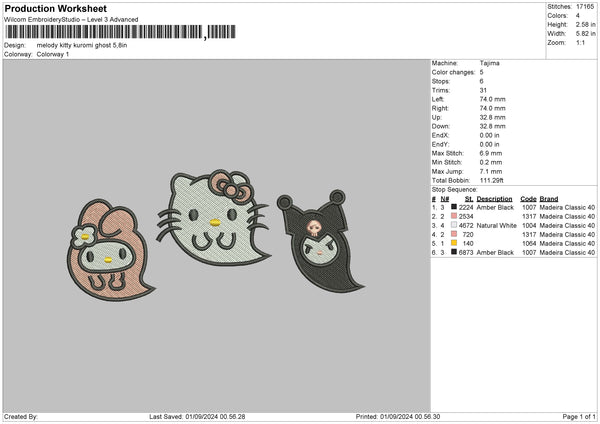Click Madeira Classic 40 brand in row 3
The width and height of the screenshot is (600, 424).
pyautogui.click(x=567, y=226)
